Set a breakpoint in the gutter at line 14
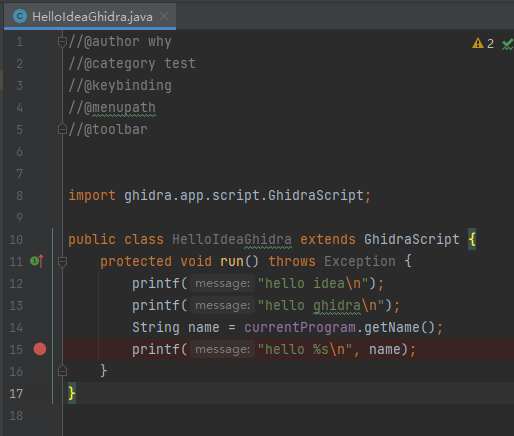The width and height of the screenshot is (514, 436). point(40,327)
